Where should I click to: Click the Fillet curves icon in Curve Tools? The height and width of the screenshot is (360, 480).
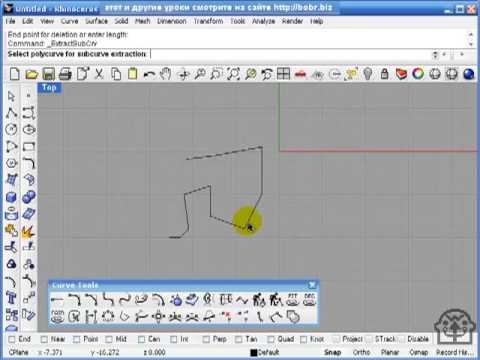point(74,300)
